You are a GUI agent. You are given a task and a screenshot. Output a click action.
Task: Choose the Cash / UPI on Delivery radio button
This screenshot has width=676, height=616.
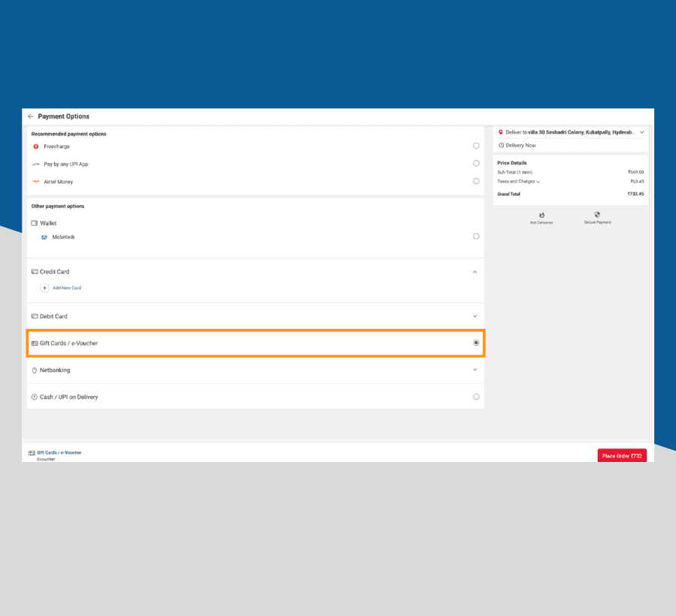(476, 397)
